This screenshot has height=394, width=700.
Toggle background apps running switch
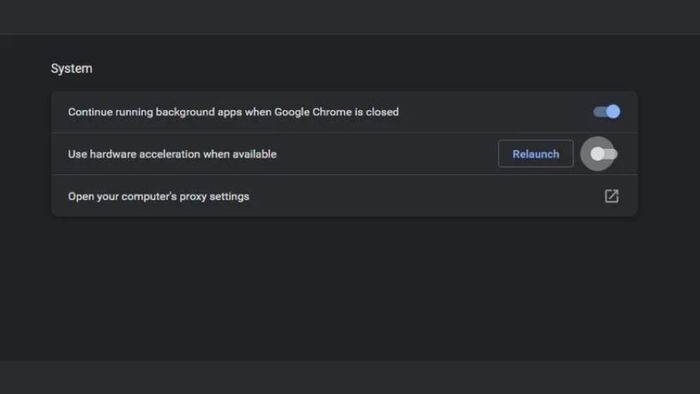606,112
